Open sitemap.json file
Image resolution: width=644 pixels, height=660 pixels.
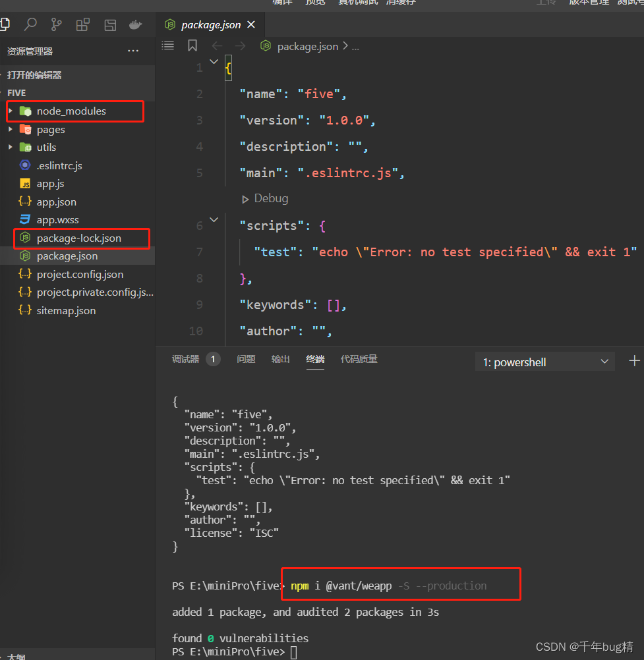66,311
